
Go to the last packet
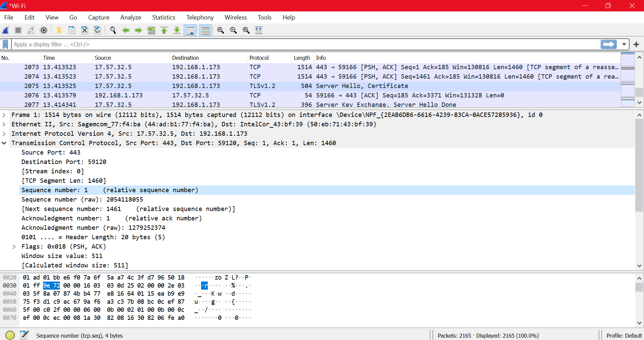point(177,30)
